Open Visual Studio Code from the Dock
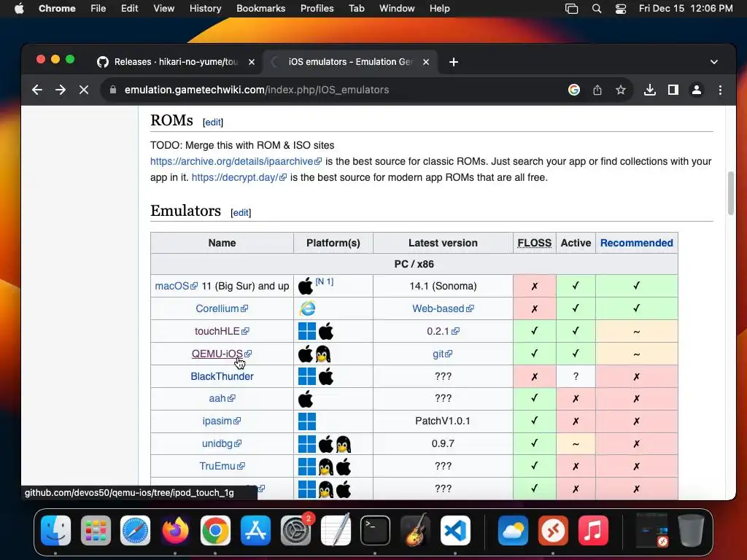Viewport: 747px width, 560px height. click(455, 530)
